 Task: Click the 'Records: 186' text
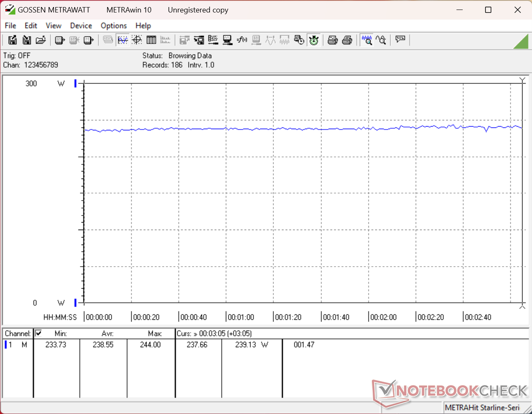(162, 65)
